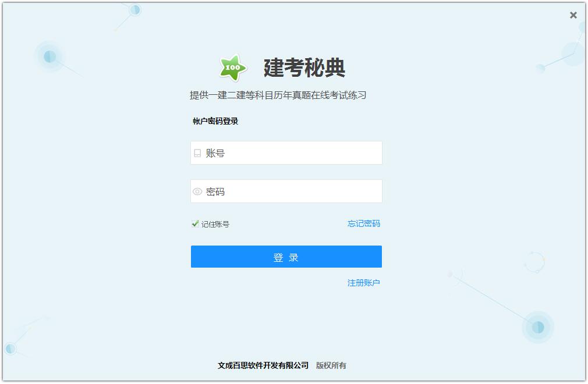This screenshot has width=588, height=384.
Task: Click the blue 登录 button
Action: [286, 257]
